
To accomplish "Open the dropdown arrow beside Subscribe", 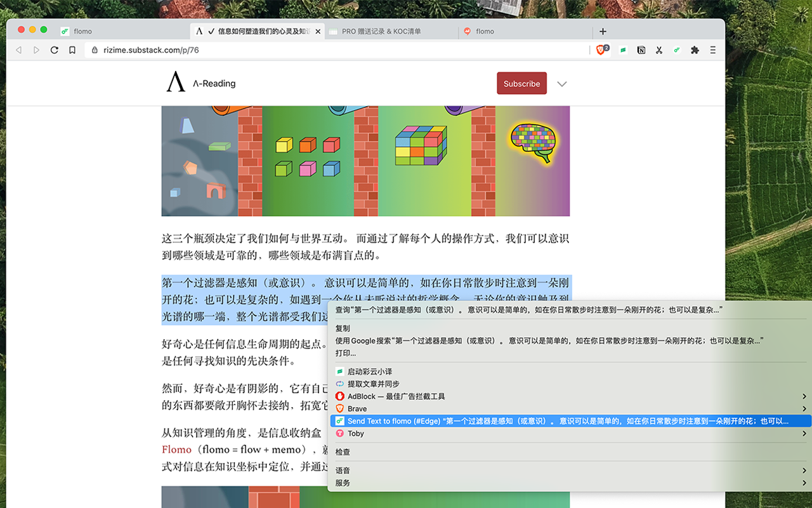I will [562, 83].
